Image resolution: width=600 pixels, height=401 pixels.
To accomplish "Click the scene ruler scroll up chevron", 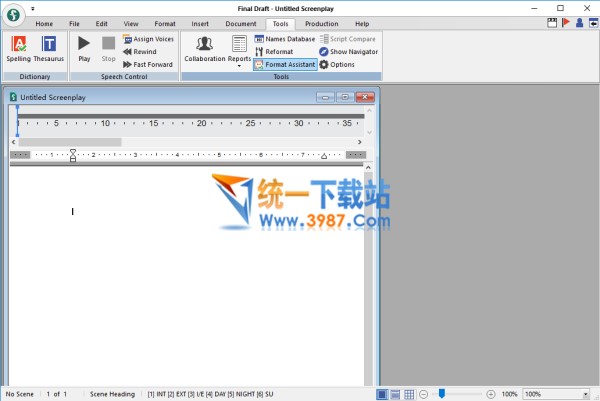I will tap(369, 111).
